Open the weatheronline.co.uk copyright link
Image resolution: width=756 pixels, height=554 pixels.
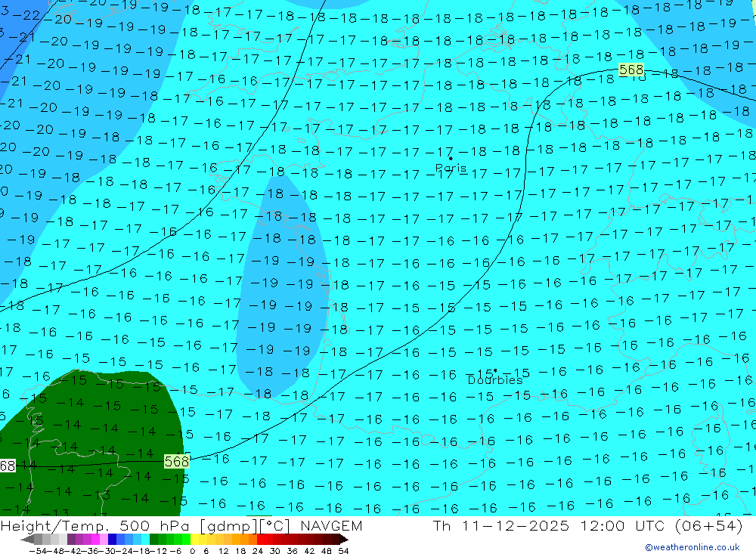[692, 547]
